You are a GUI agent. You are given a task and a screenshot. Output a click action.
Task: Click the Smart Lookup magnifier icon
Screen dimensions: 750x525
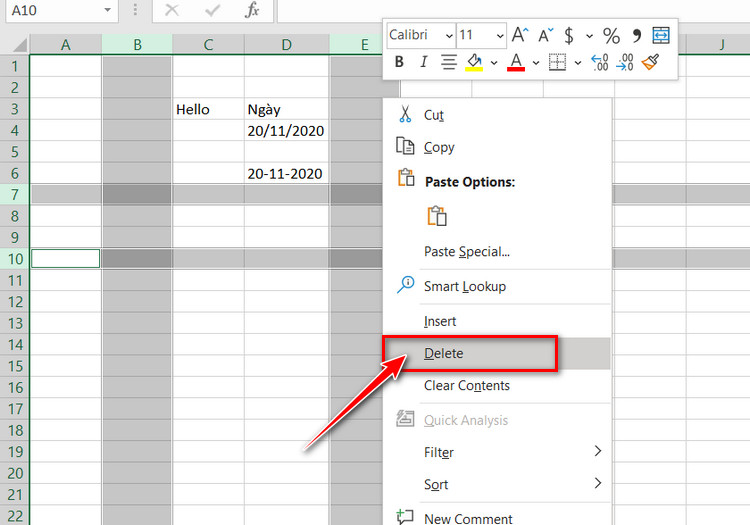pyautogui.click(x=405, y=285)
